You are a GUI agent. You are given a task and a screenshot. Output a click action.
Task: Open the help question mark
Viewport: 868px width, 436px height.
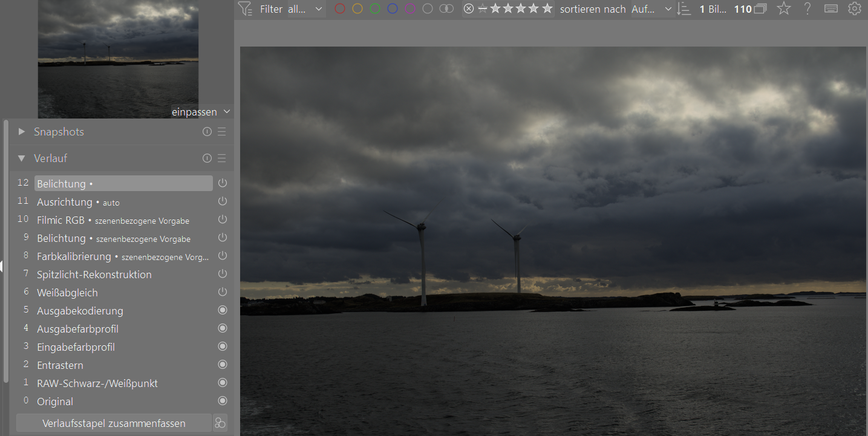click(808, 8)
